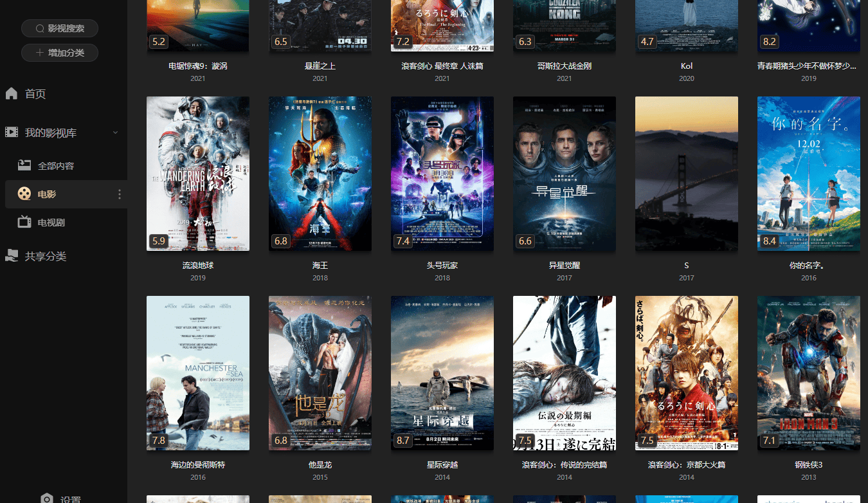This screenshot has height=503, width=868.
Task: Open the 影视搜索 search button
Action: [60, 28]
